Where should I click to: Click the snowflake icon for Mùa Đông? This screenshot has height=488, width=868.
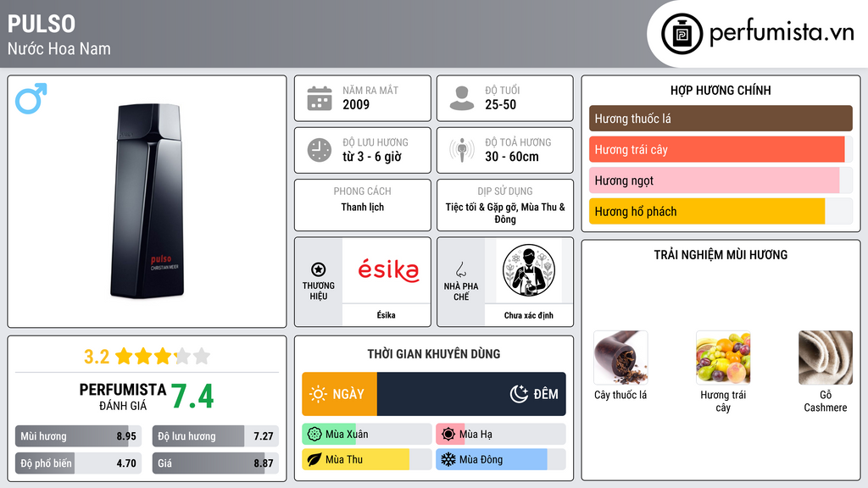coord(448,459)
